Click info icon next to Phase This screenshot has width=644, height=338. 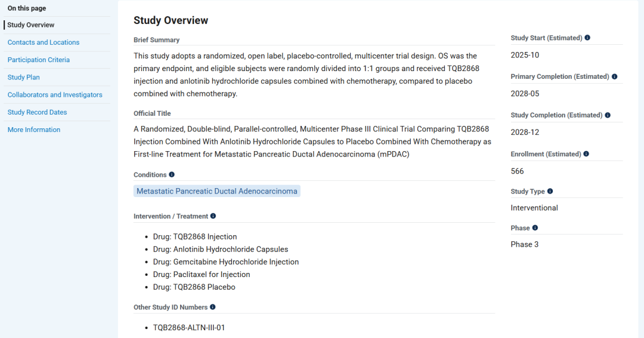[535, 228]
